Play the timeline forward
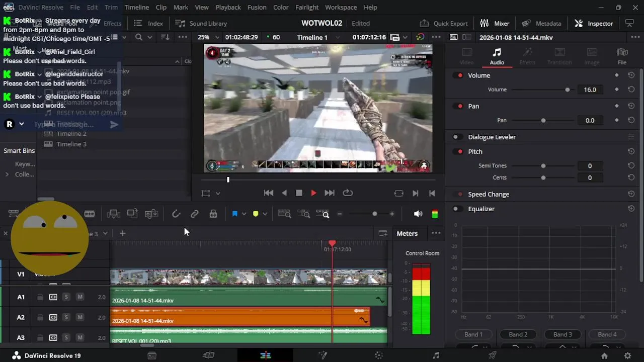The image size is (644, 362). pyautogui.click(x=313, y=193)
